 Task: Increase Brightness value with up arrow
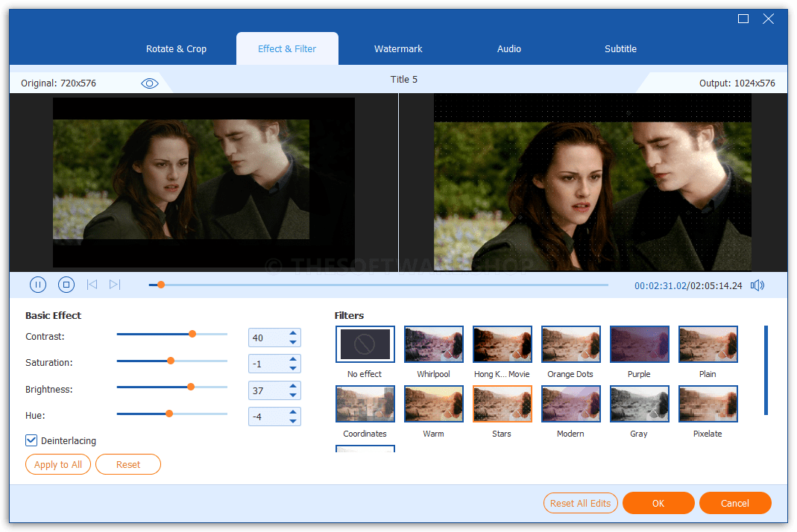tap(293, 386)
